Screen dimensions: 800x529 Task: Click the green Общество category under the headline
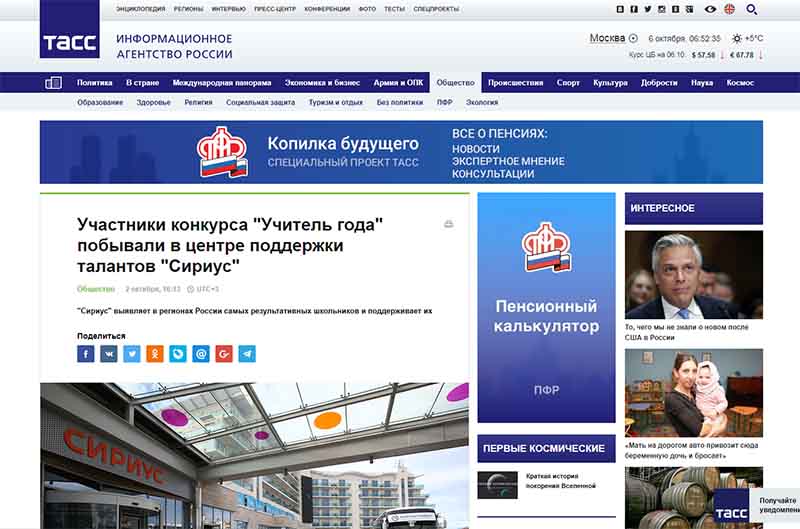(x=96, y=289)
